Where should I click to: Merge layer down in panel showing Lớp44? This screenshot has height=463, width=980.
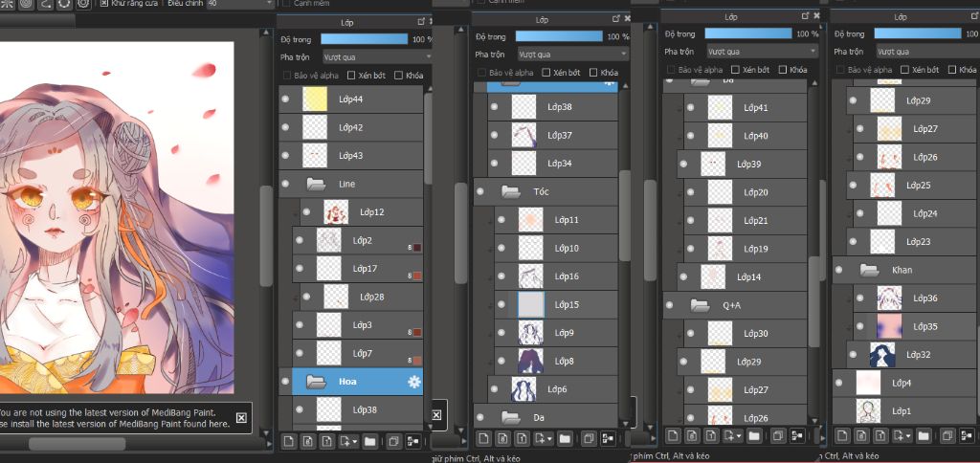click(x=412, y=441)
